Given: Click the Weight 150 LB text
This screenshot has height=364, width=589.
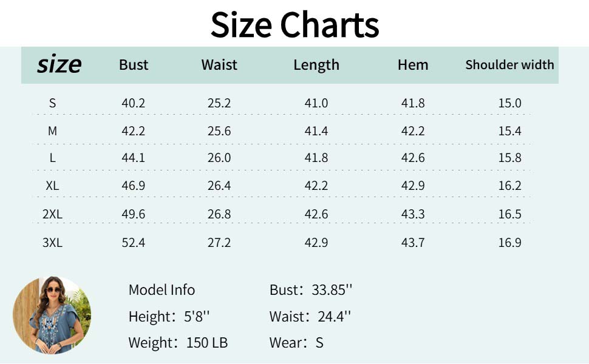Looking at the screenshot, I should [178, 343].
